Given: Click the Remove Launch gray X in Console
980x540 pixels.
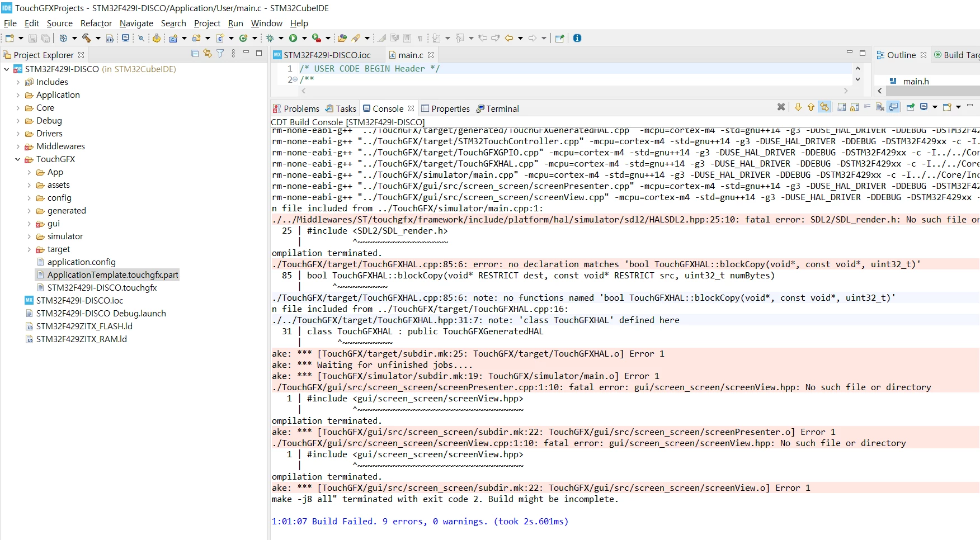Looking at the screenshot, I should [781, 107].
